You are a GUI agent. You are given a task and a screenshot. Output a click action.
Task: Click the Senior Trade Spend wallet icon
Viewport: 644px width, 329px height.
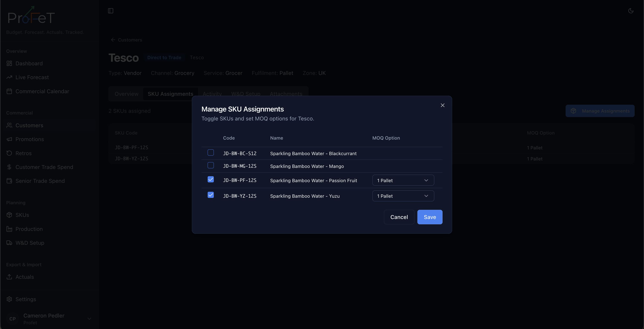(9, 181)
